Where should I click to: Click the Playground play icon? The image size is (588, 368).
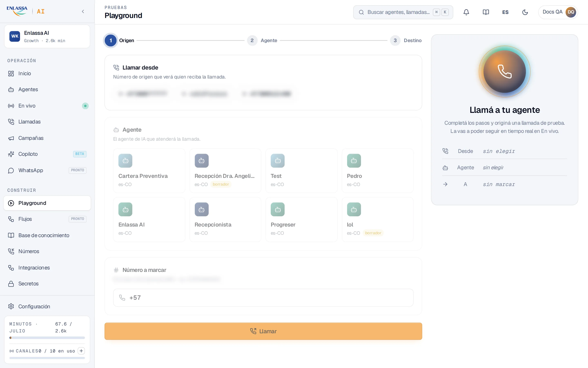tap(11, 203)
